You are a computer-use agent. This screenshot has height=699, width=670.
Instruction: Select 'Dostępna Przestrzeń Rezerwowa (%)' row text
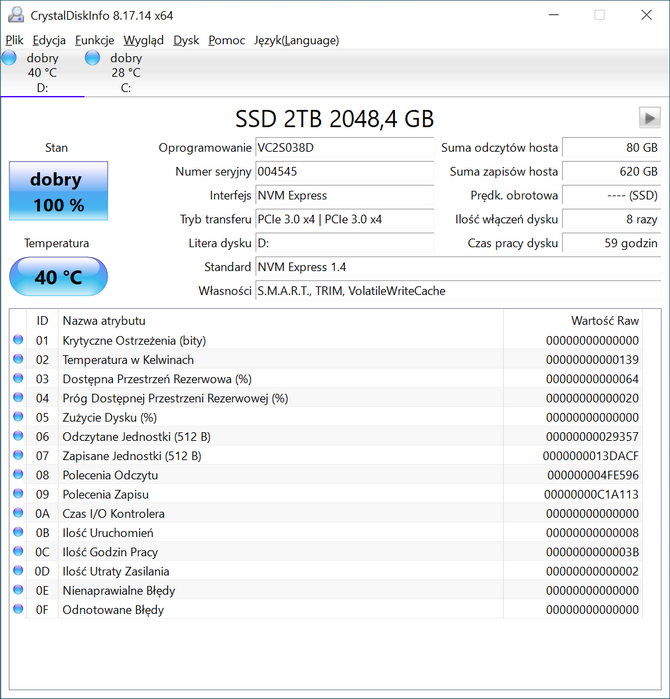pos(157,379)
